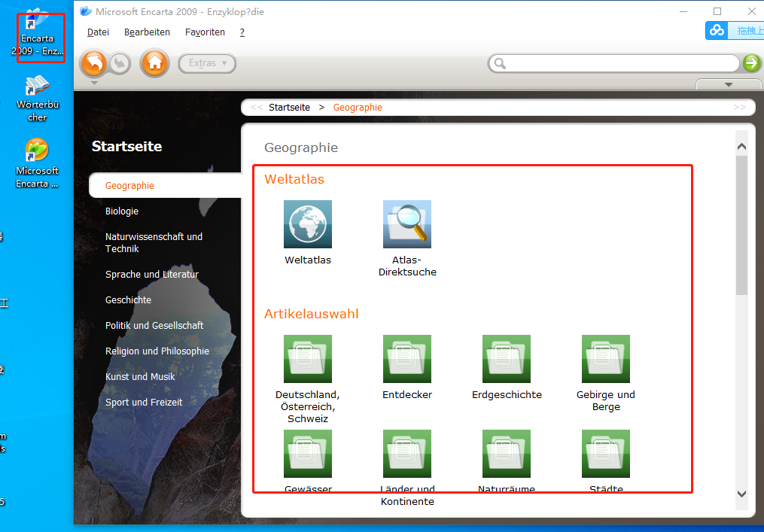
Task: Open the Atlas-Direktsuche magnifier icon
Action: tap(407, 224)
